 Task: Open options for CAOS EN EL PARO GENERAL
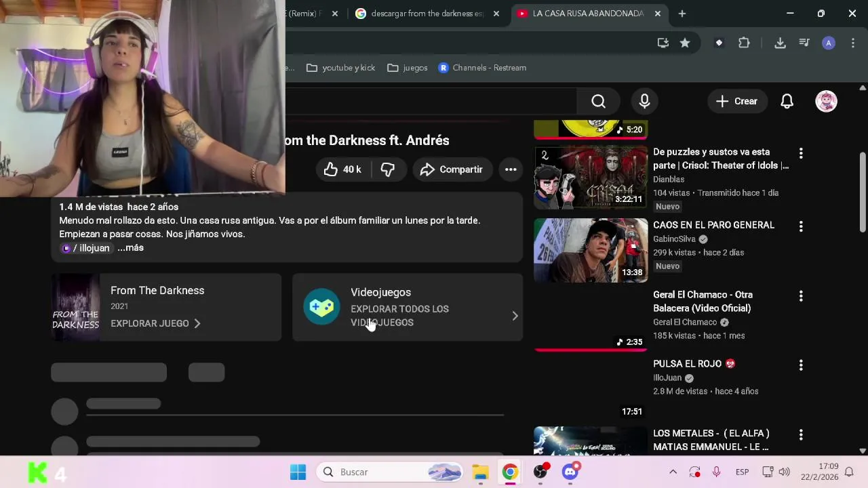pos(801,226)
